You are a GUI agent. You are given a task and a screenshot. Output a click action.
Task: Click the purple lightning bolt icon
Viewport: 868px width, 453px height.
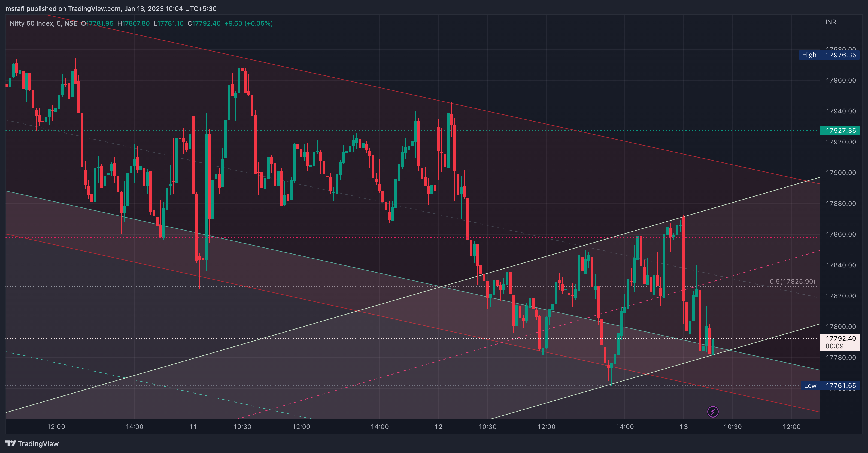point(713,412)
